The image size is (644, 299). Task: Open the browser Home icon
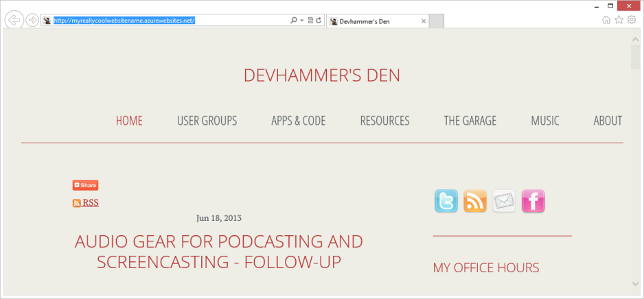606,20
